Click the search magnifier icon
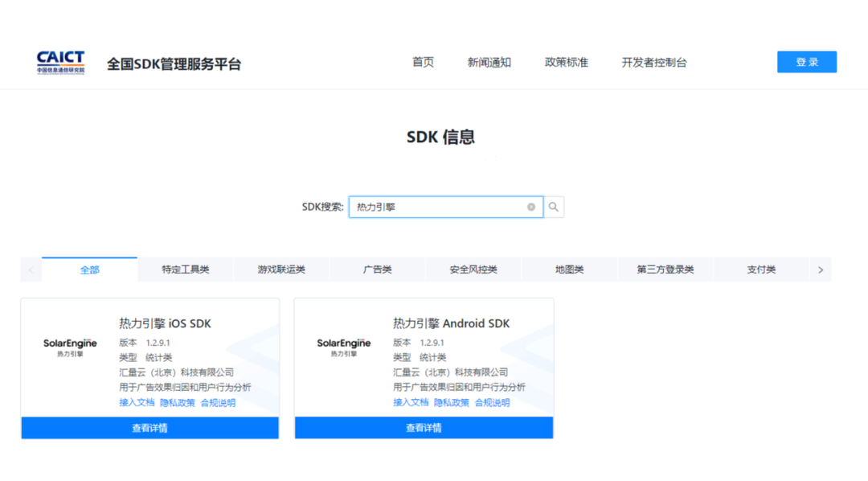This screenshot has height=481, width=868. point(553,207)
